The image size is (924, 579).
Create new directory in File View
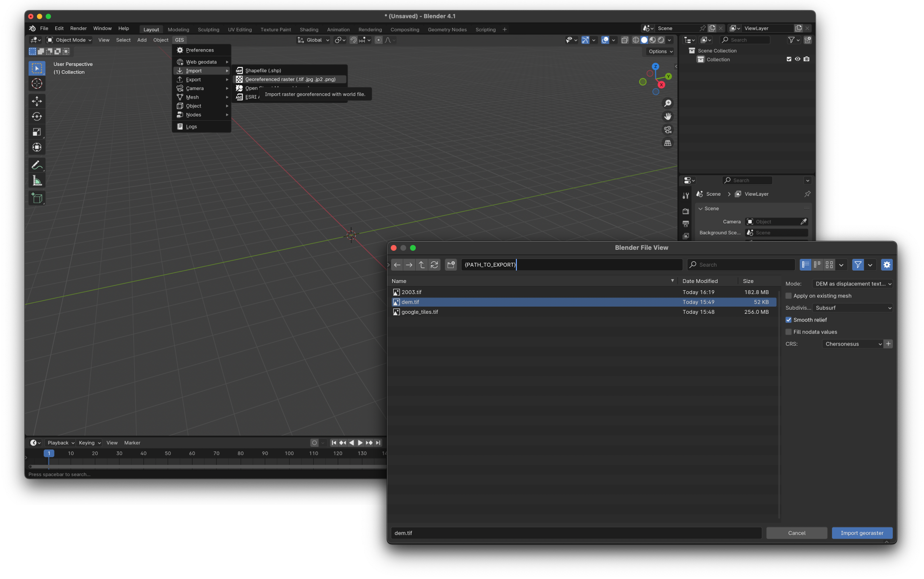pyautogui.click(x=451, y=265)
